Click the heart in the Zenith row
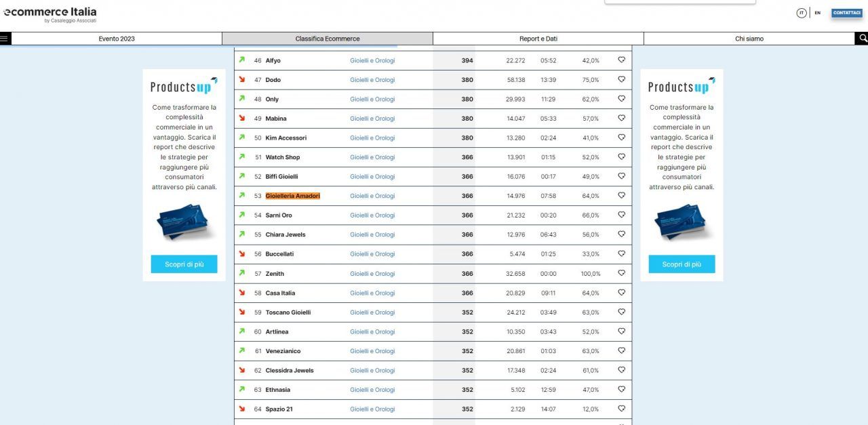Viewport: 868px width, 425px height. point(621,273)
